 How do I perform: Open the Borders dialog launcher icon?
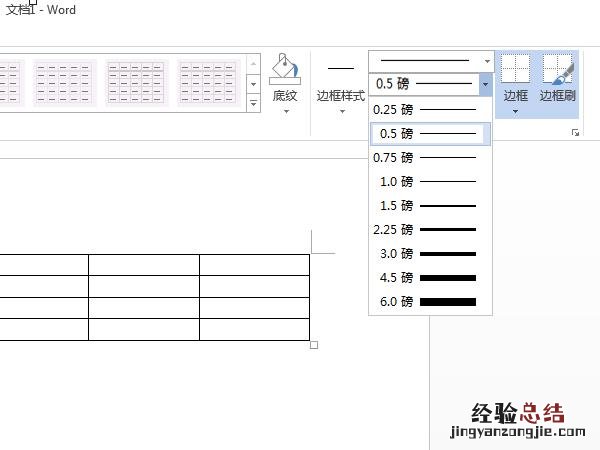point(575,132)
